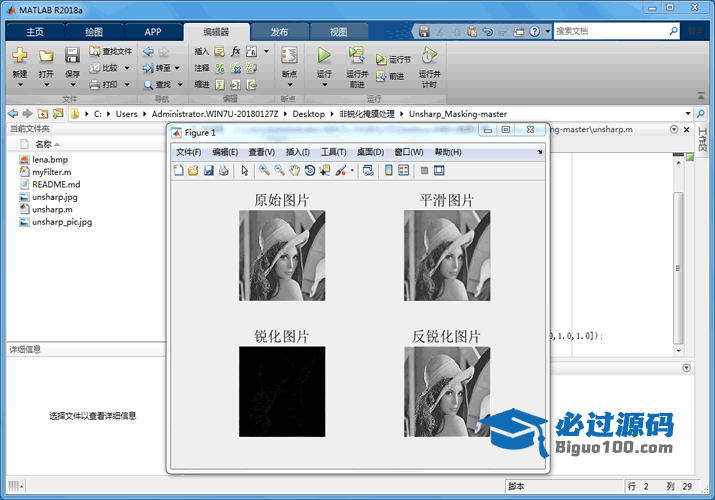Click the Open file icon in Figure 1 toolbar
715x500 pixels.
tap(193, 170)
